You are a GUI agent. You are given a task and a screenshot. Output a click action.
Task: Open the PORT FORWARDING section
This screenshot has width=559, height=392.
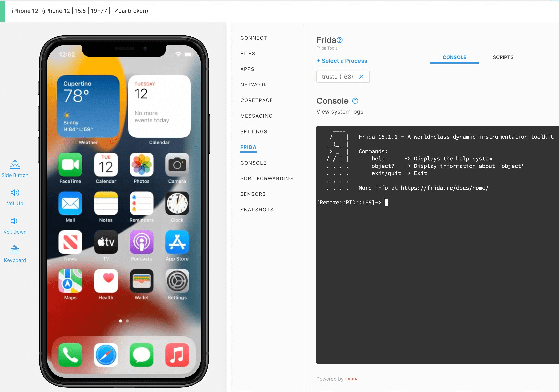tap(267, 178)
